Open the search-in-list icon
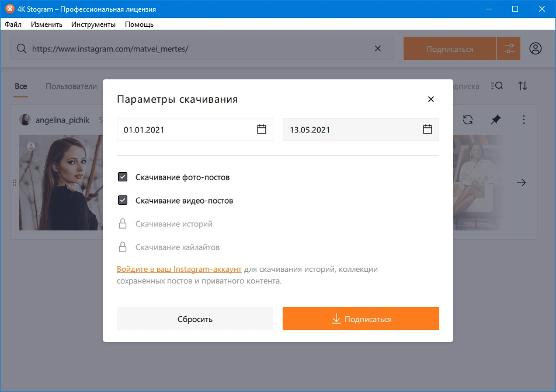The width and height of the screenshot is (556, 392). [x=497, y=86]
